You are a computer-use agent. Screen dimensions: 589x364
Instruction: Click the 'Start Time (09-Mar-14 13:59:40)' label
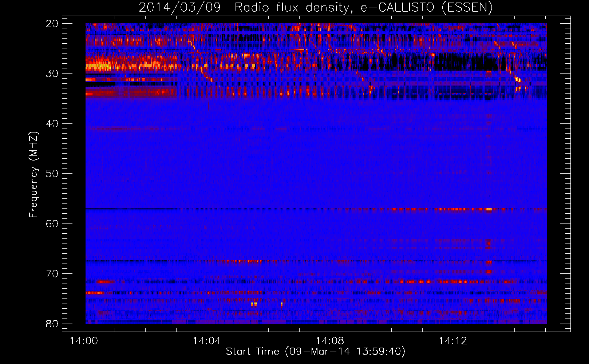pos(316,352)
